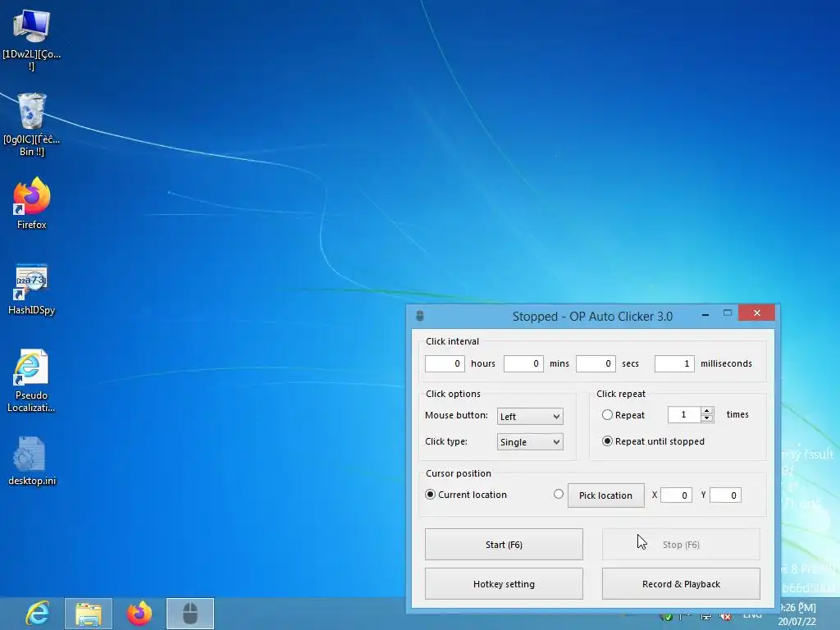Click the mouse icon in Auto Clicker title bar

[x=420, y=316]
